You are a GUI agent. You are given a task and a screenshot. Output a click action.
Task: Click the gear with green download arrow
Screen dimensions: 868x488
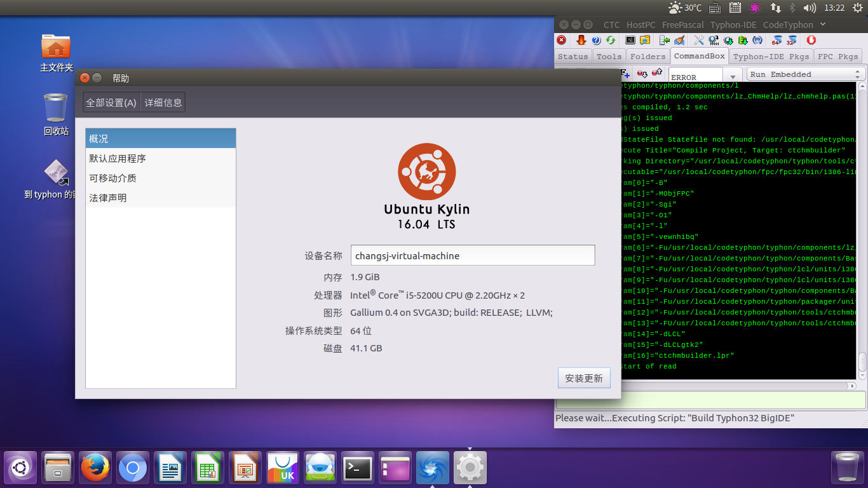[x=728, y=41]
